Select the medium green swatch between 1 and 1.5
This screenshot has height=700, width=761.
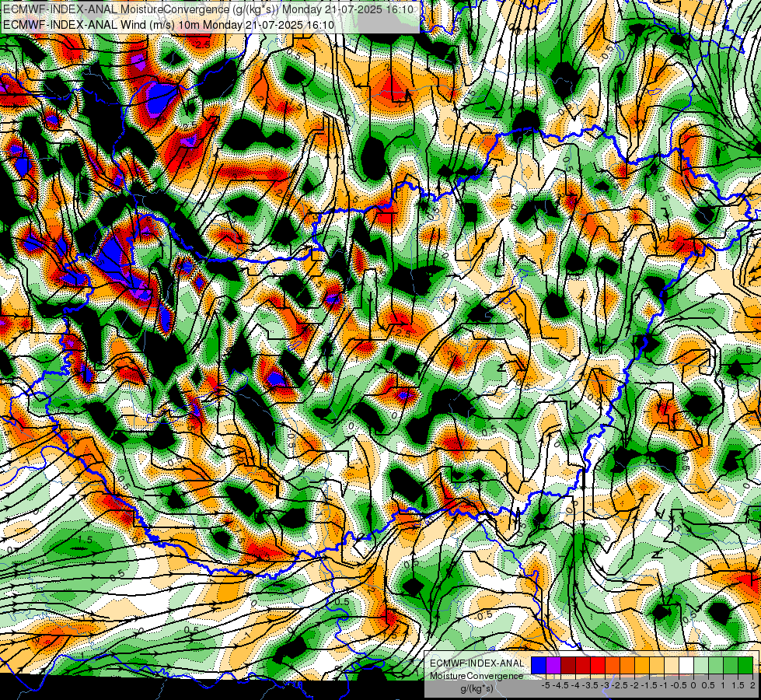tap(731, 665)
